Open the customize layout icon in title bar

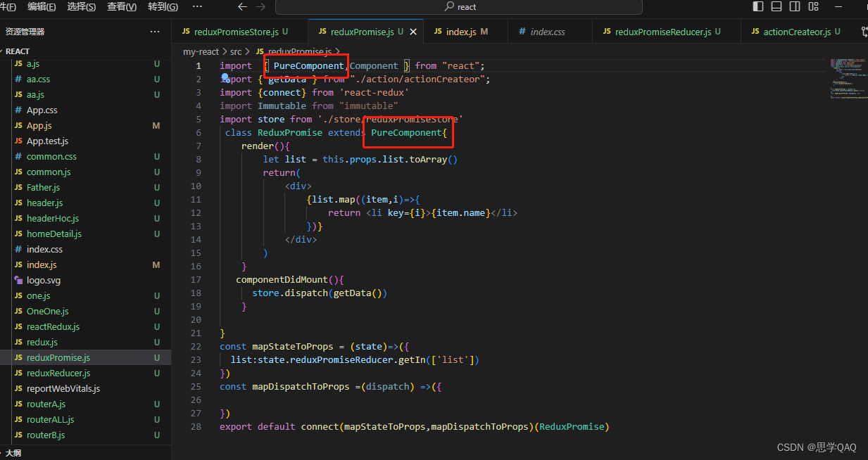click(813, 6)
